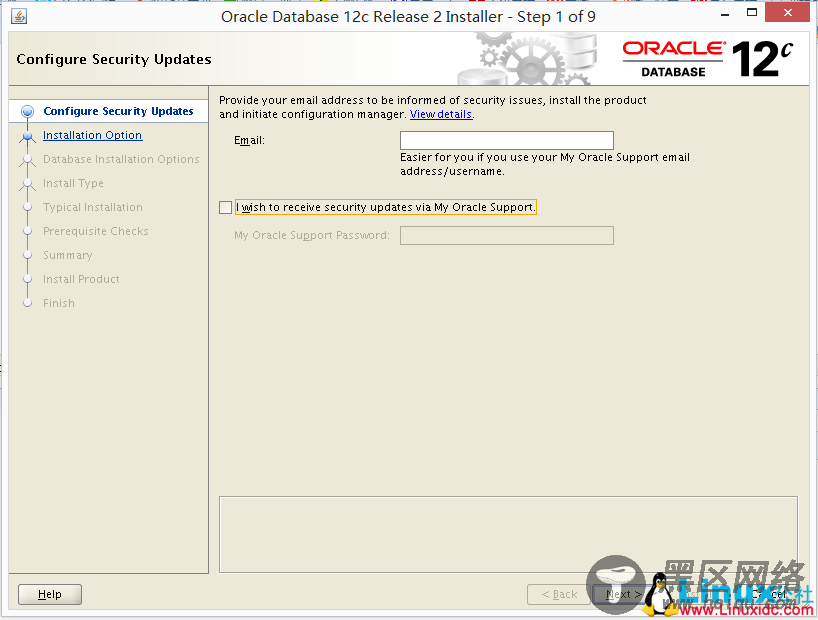Proceed with the Next button
This screenshot has width=818, height=620.
click(x=623, y=594)
